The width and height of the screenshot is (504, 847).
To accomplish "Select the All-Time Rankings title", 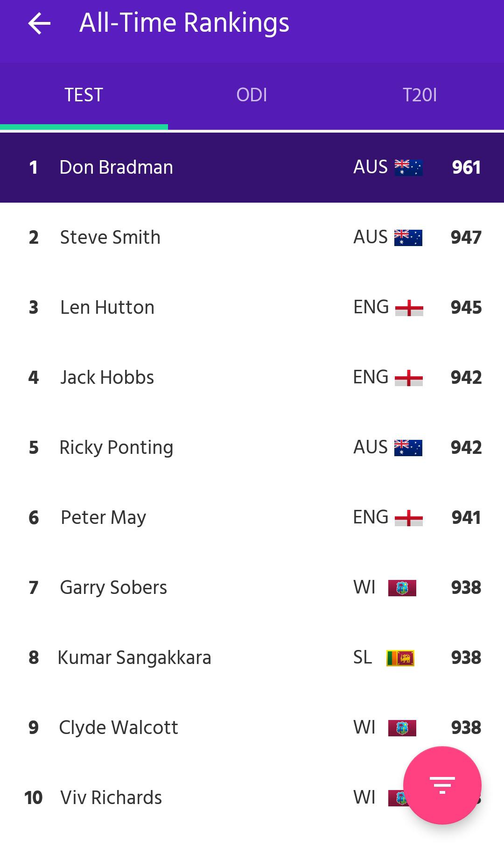I will click(x=184, y=23).
